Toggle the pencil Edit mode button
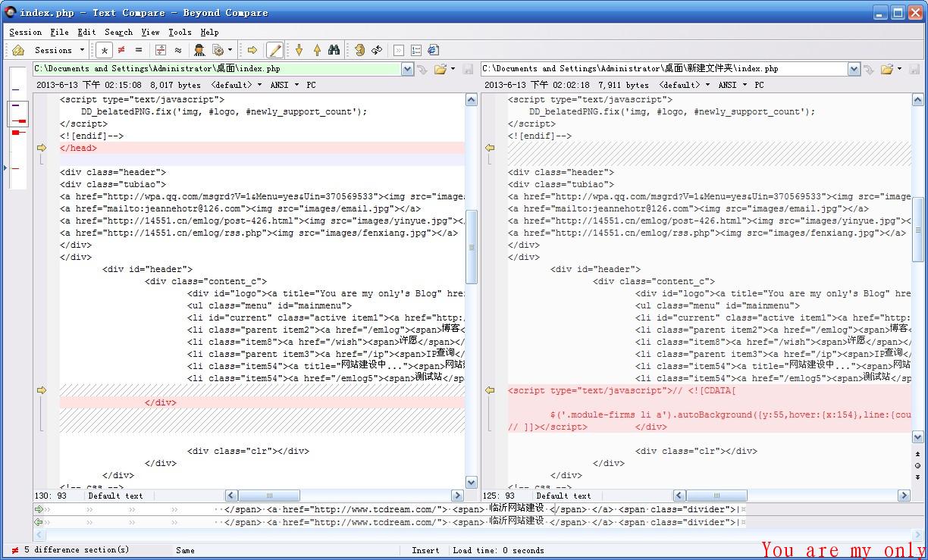This screenshot has width=928, height=560. [274, 50]
